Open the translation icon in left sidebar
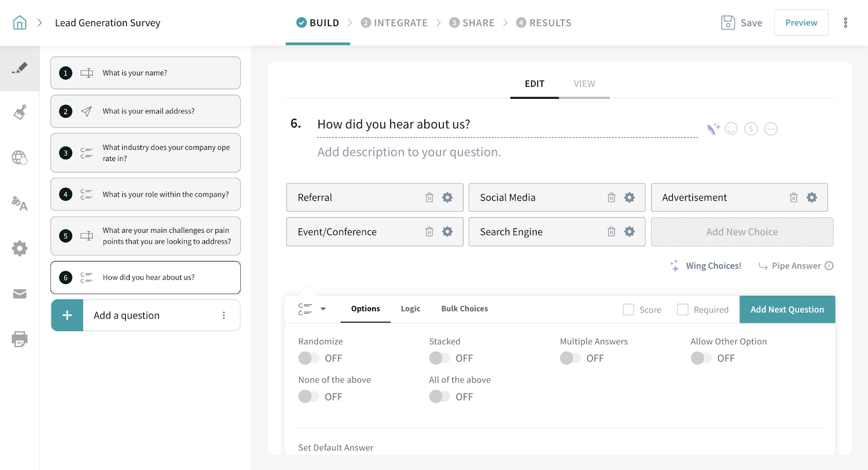868x470 pixels. [20, 204]
